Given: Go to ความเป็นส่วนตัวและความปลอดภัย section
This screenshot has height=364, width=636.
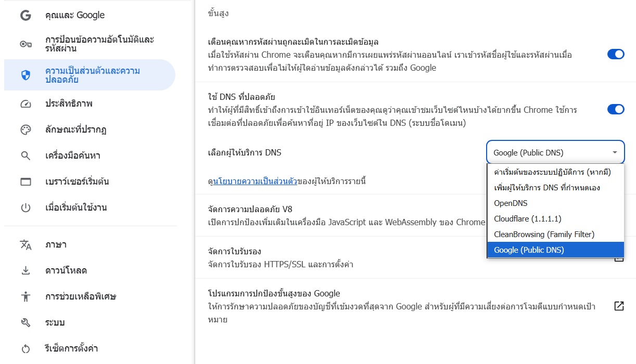Looking at the screenshot, I should tap(90, 75).
